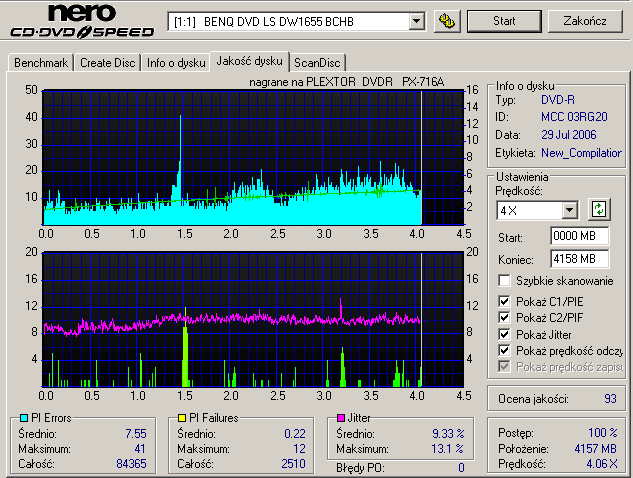Click the Nero CD-DVD Speed logo
633x478 pixels.
point(82,21)
